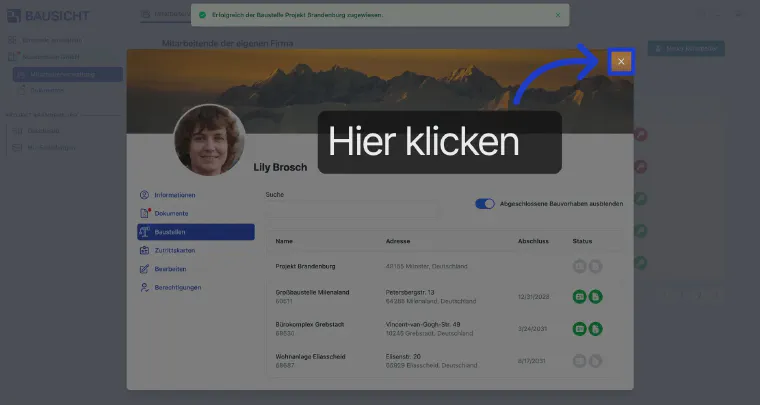Open the Bearbeiten tab

coord(196,269)
